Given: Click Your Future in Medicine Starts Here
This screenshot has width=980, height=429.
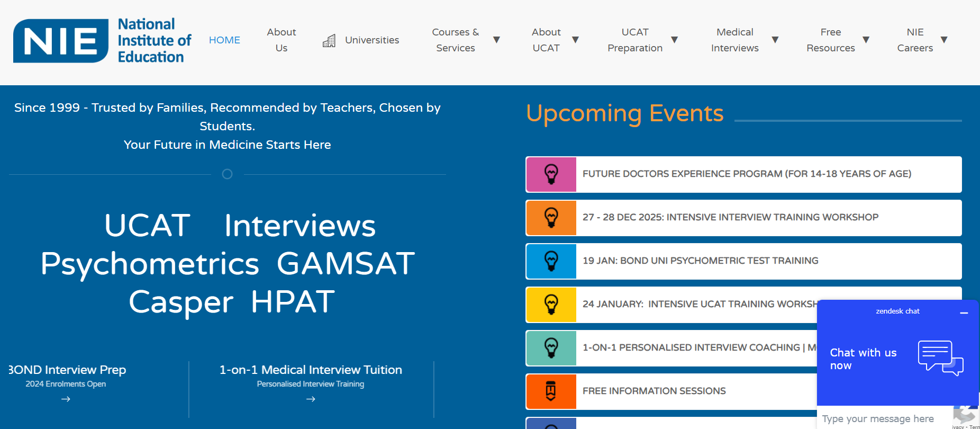Looking at the screenshot, I should (228, 145).
